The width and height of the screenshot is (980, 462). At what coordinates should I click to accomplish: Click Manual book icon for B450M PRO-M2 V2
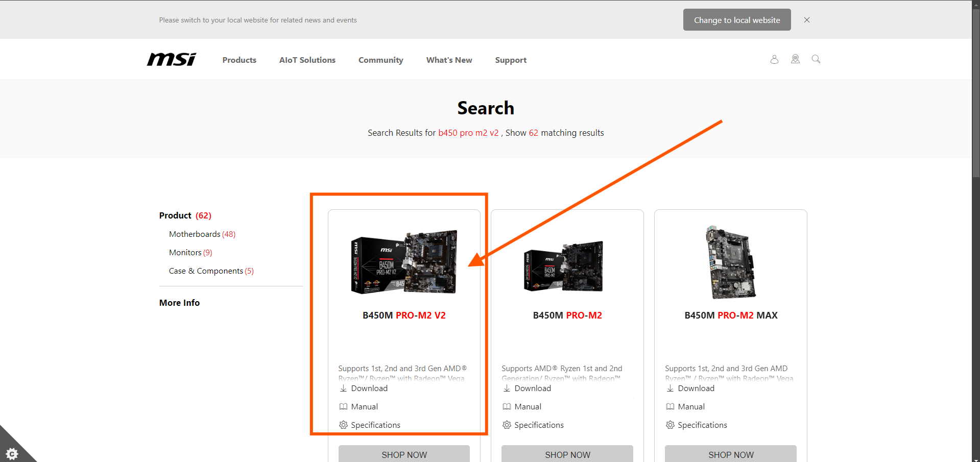(x=343, y=407)
